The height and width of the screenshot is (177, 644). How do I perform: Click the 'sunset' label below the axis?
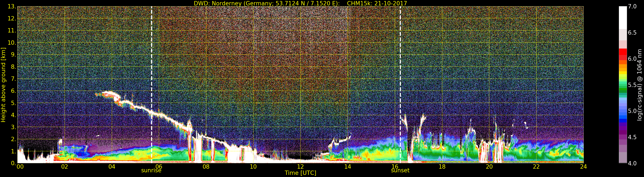(x=400, y=171)
